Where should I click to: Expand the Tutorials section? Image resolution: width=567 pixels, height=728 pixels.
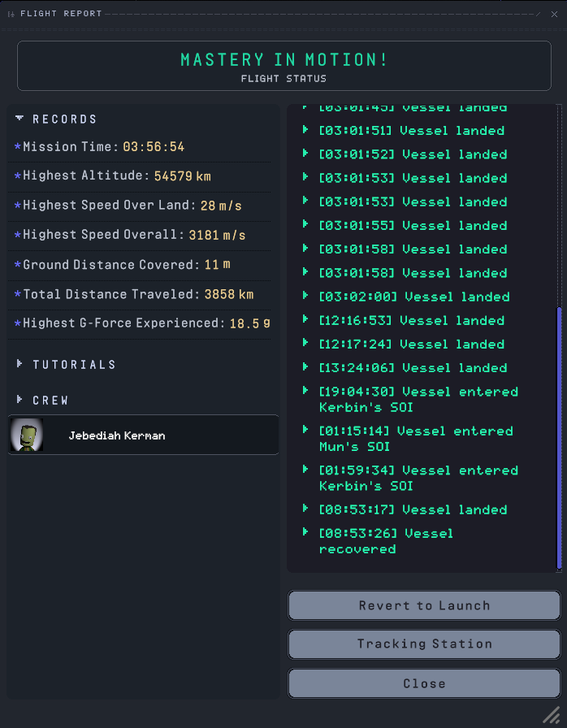click(19, 364)
